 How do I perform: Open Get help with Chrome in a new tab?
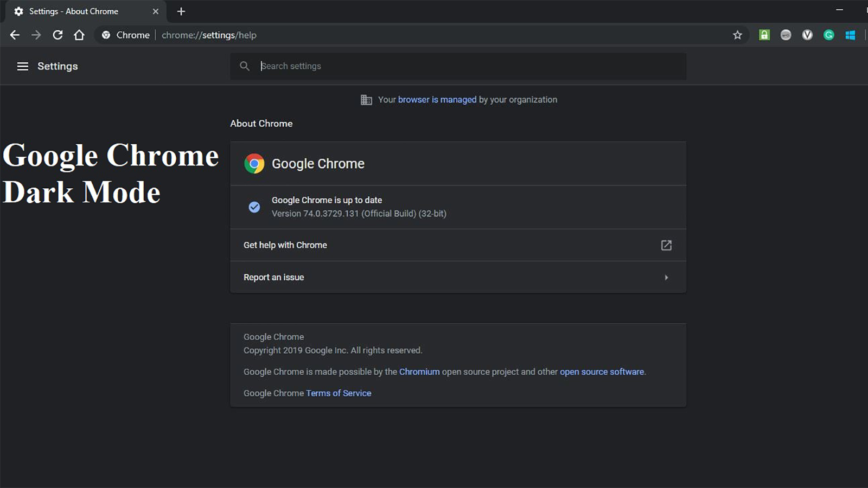click(x=666, y=245)
